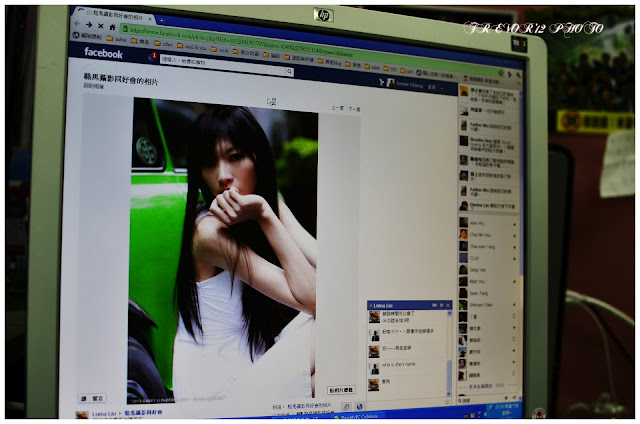Click the like/comment button below photo
Image resolution: width=640 pixels, height=424 pixels.
tap(92, 398)
